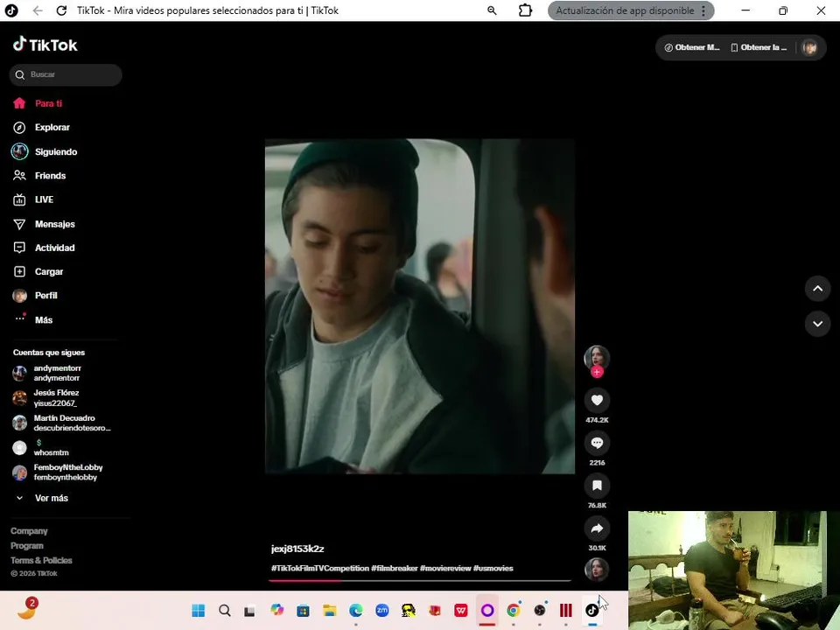
Task: Save video with bookmark icon
Action: tap(597, 486)
